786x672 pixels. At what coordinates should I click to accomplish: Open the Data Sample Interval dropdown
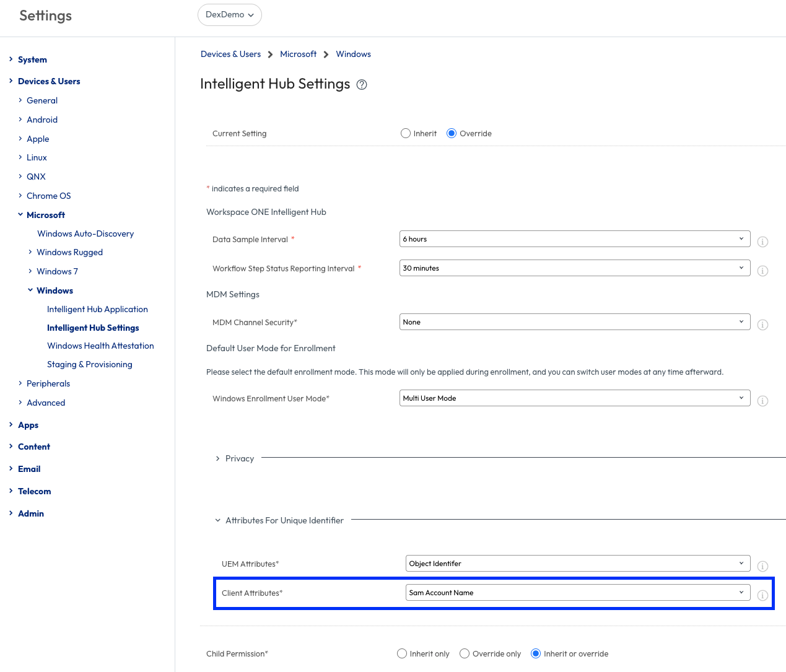(575, 239)
